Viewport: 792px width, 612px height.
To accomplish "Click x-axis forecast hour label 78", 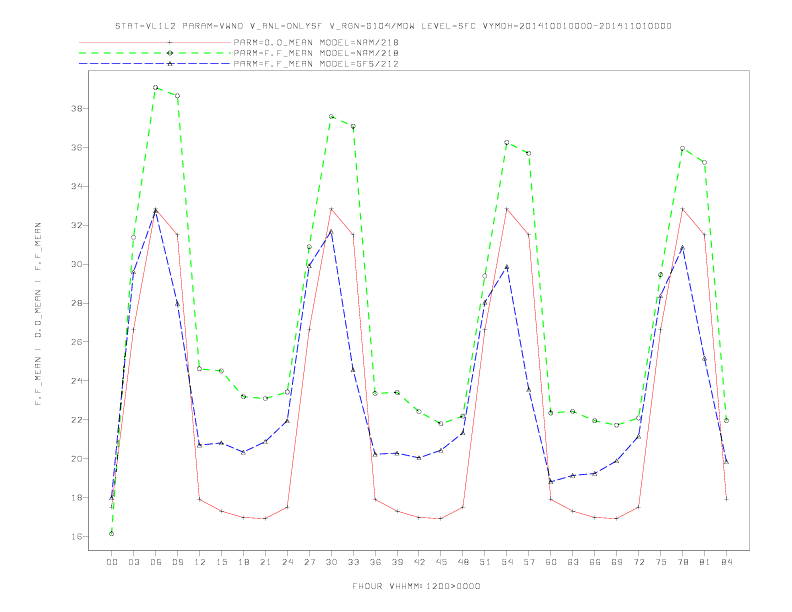I will [x=683, y=562].
